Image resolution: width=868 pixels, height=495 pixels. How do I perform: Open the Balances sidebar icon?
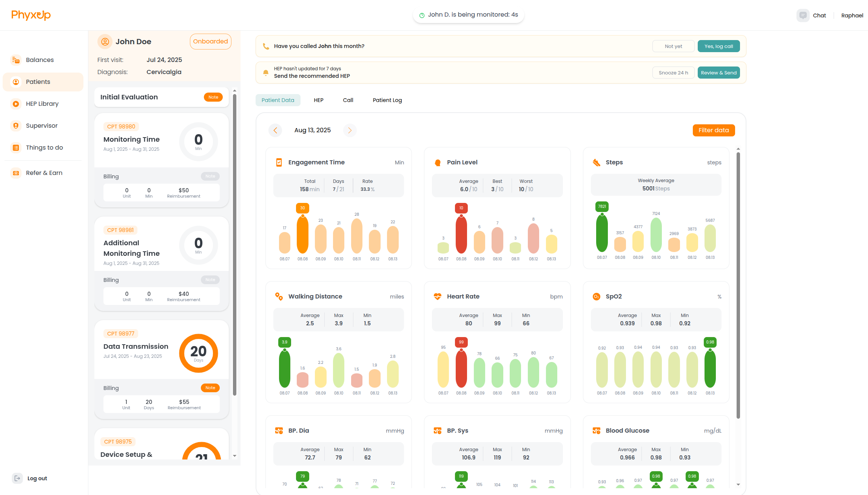(x=16, y=60)
